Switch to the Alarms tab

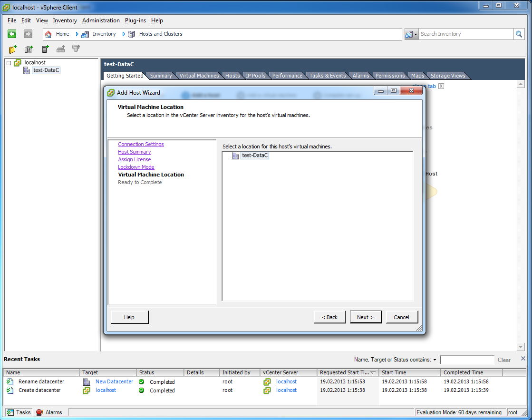[x=361, y=76]
